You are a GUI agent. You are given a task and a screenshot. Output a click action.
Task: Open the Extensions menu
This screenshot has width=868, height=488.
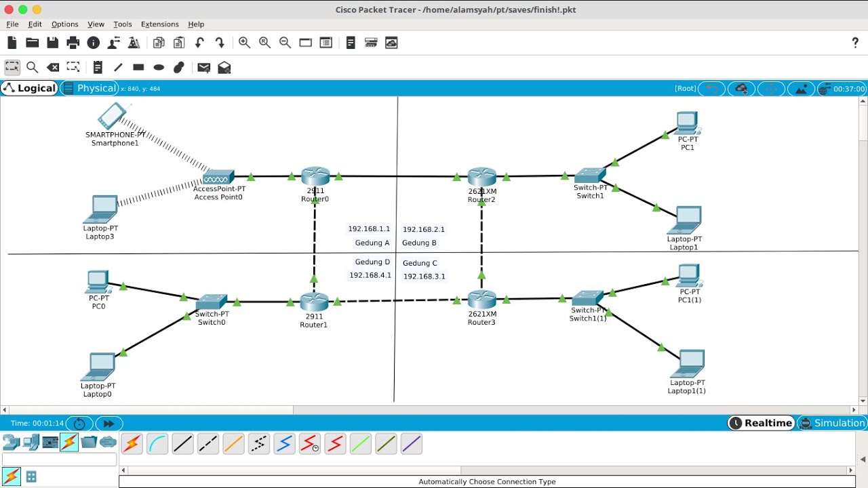[160, 24]
